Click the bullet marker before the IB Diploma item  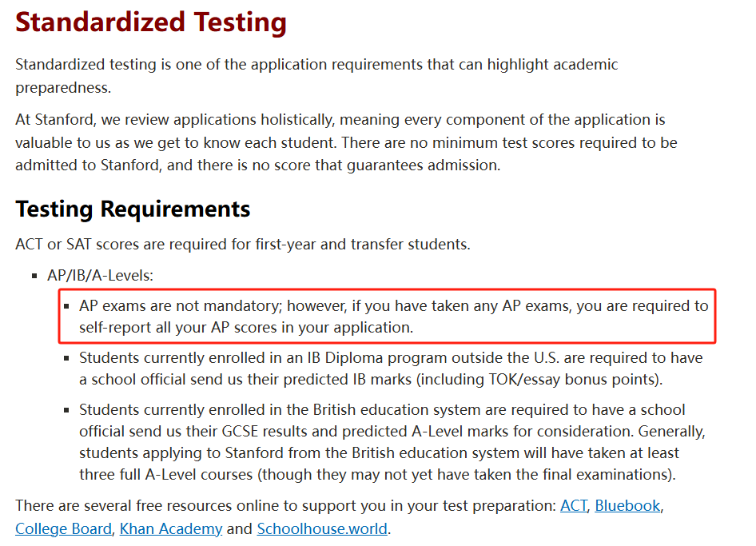coord(67,358)
